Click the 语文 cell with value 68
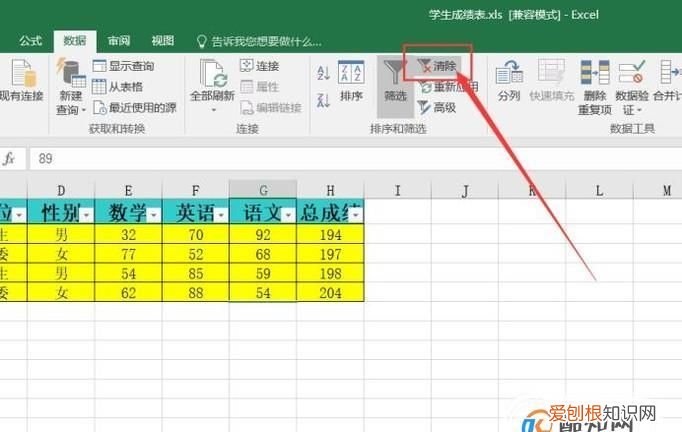 pos(263,255)
